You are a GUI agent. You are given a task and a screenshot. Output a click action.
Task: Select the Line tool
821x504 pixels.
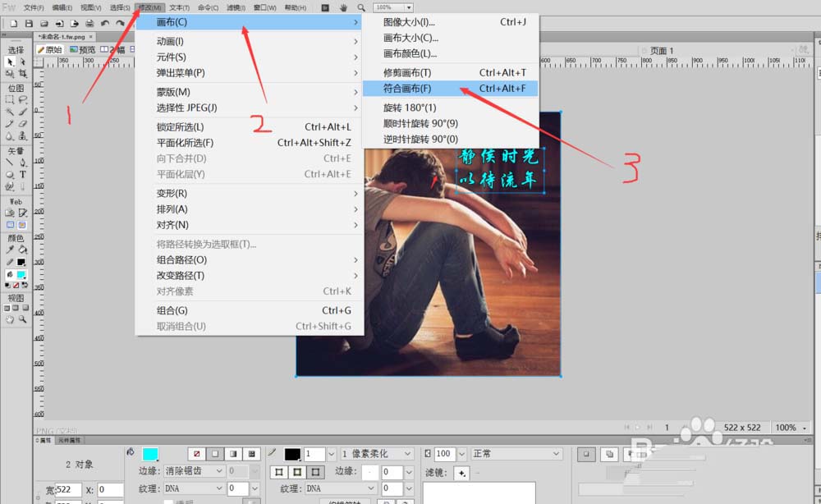click(10, 163)
